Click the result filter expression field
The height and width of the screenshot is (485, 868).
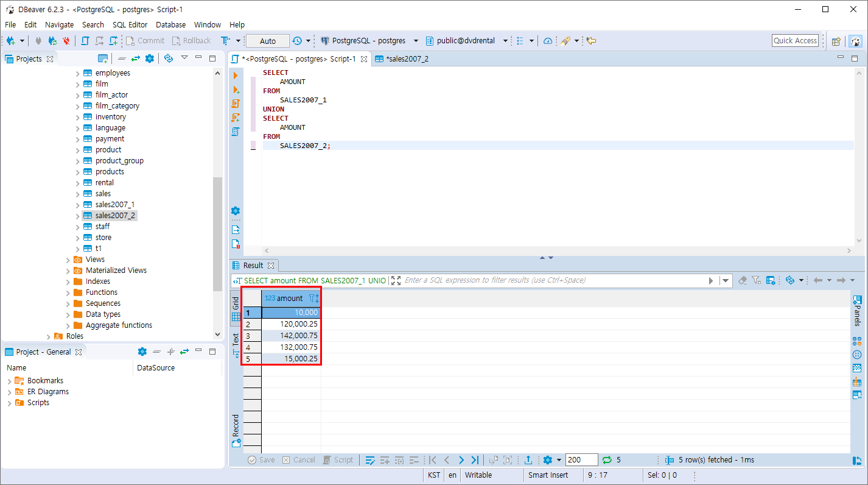click(x=554, y=280)
